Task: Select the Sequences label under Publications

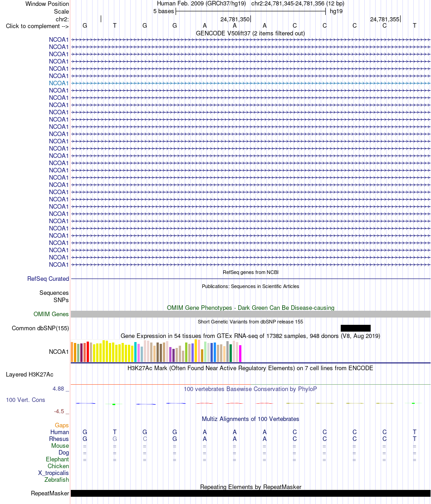Action: (54, 293)
